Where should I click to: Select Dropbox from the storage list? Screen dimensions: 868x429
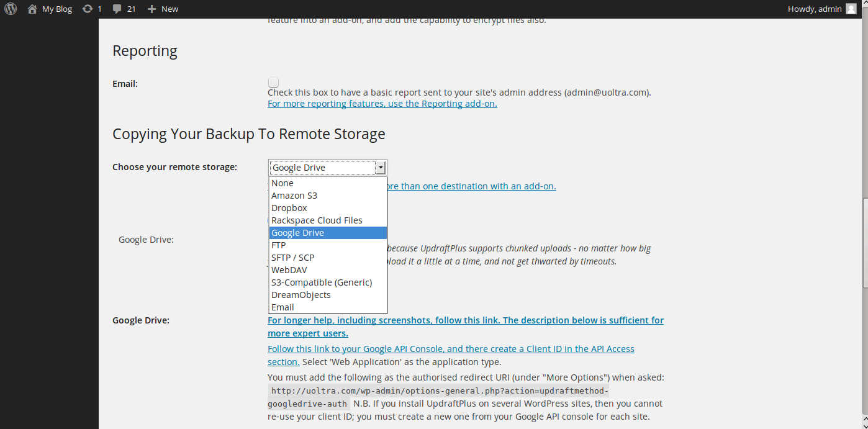pos(289,208)
